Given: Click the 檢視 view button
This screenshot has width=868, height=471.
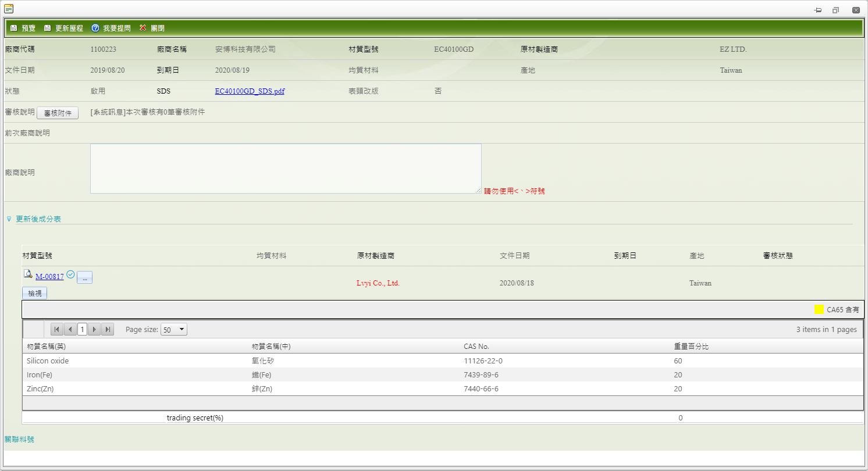Looking at the screenshot, I should tap(35, 293).
